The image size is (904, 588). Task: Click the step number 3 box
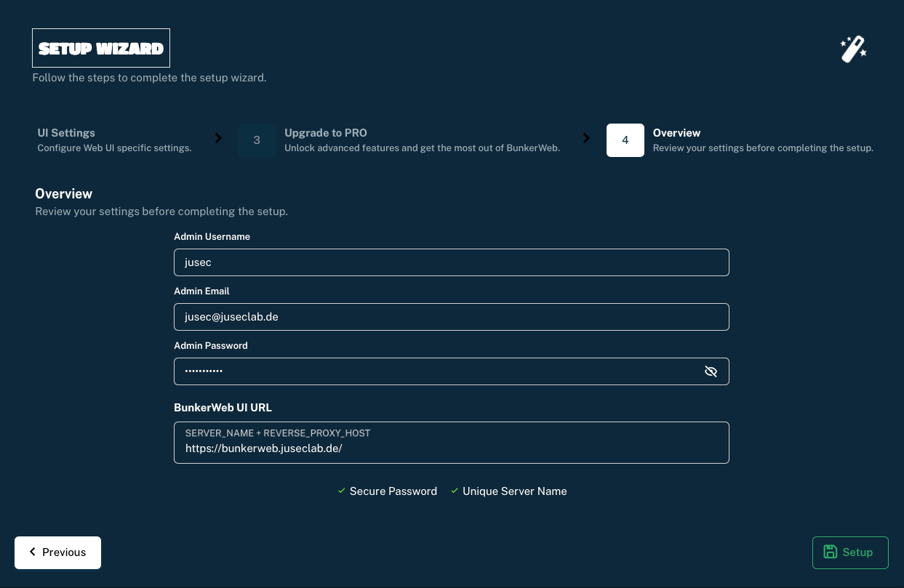(x=257, y=140)
